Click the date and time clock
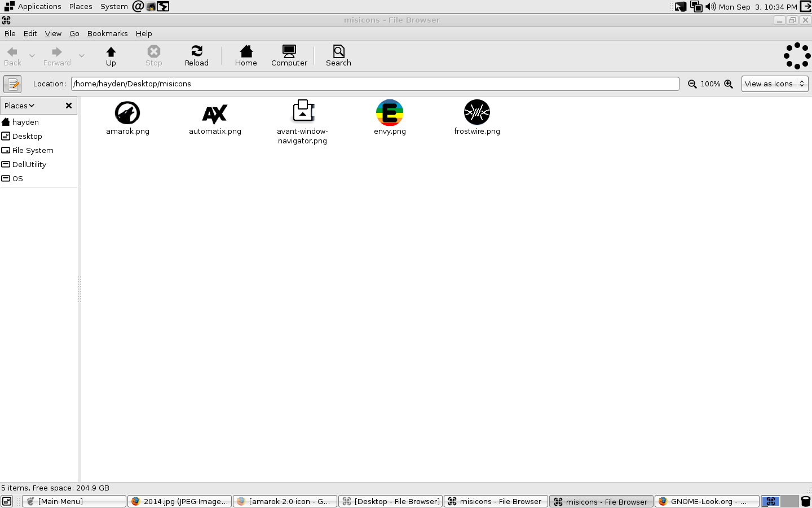Image resolution: width=812 pixels, height=508 pixels. (x=758, y=7)
